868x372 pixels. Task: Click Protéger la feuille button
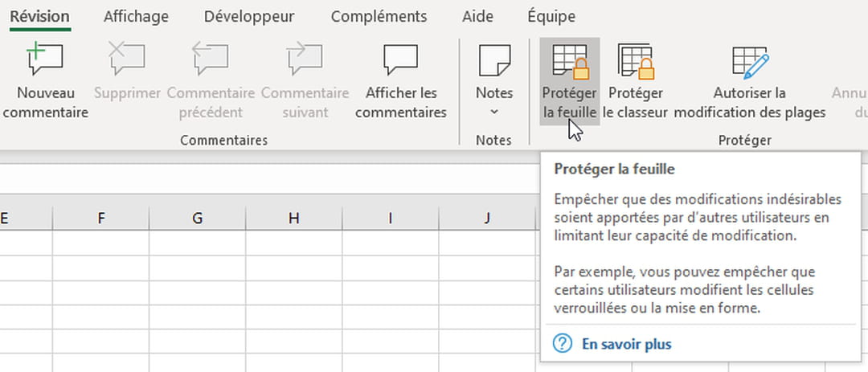click(570, 81)
